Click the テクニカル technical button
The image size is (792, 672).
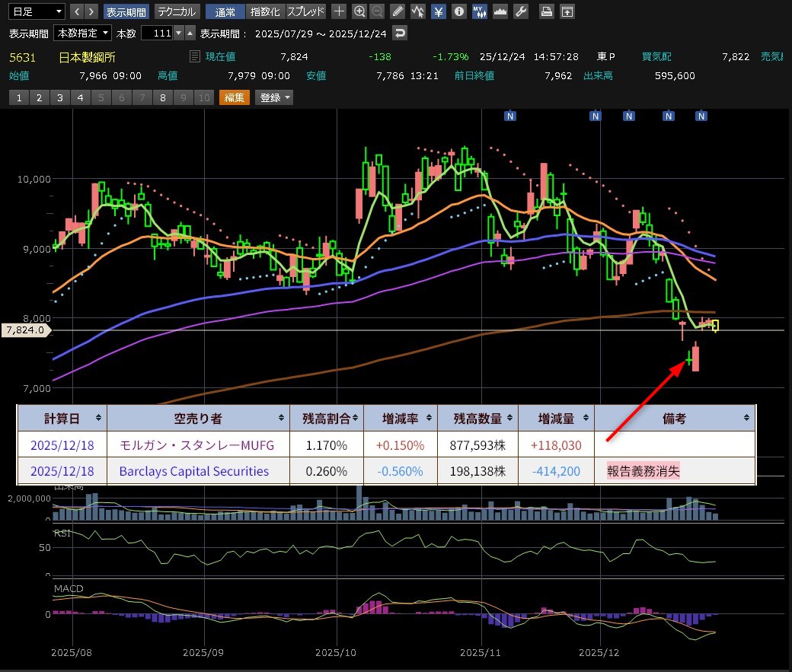pos(177,11)
